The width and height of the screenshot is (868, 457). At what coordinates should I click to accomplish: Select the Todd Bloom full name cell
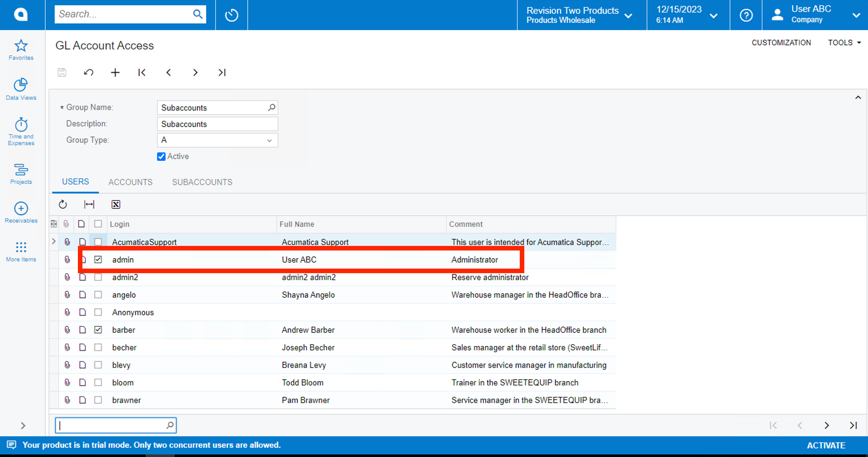click(362, 382)
